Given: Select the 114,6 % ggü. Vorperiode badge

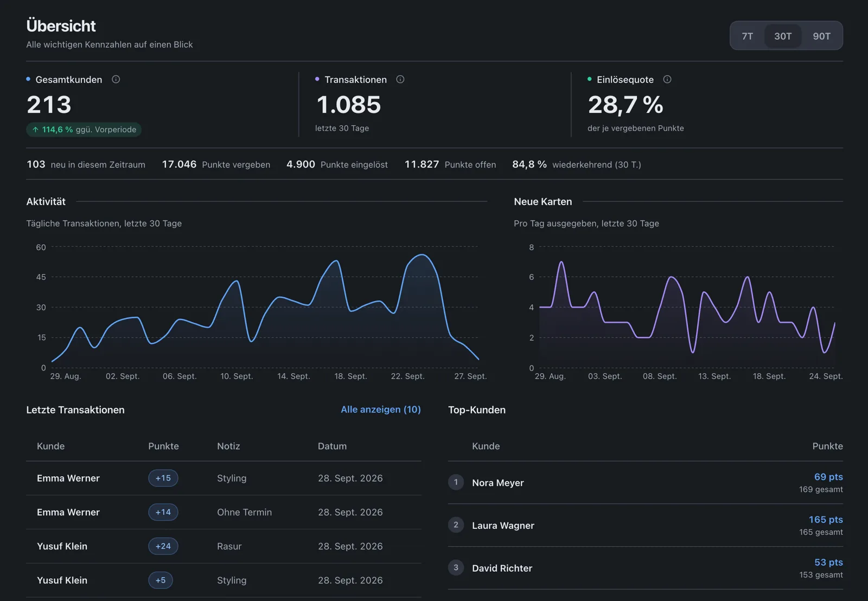Looking at the screenshot, I should pyautogui.click(x=84, y=130).
